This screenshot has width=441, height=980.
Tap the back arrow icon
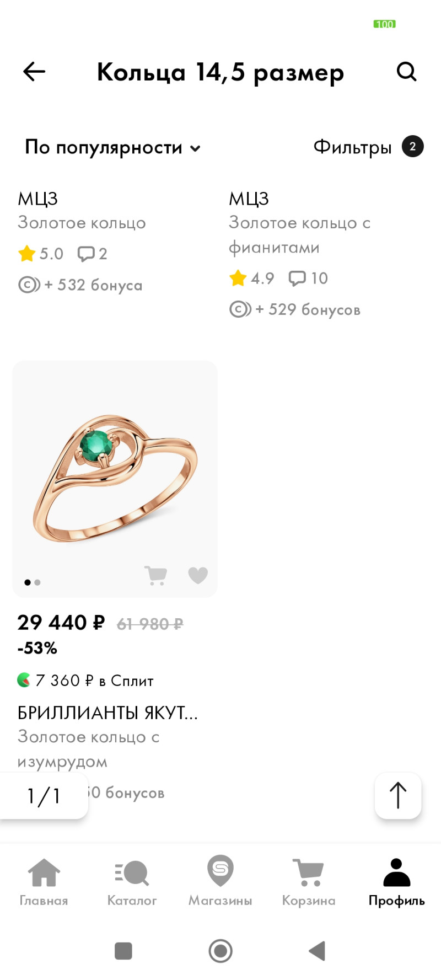(34, 72)
